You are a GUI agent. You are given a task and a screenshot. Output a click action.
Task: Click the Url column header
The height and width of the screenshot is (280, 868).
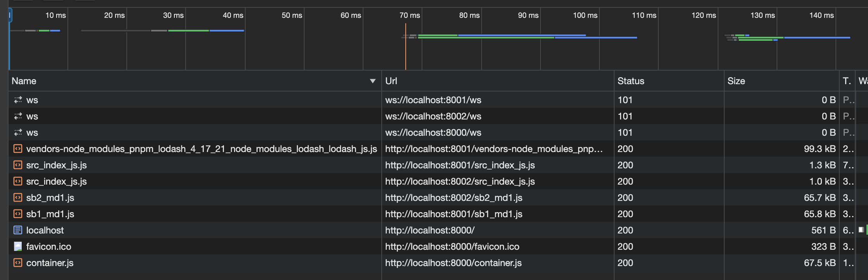pyautogui.click(x=498, y=81)
